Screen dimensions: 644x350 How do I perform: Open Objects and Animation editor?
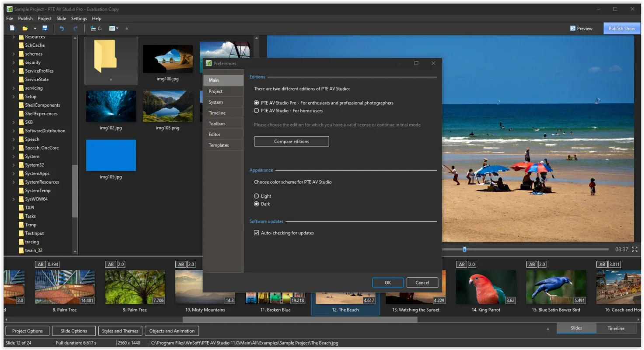pyautogui.click(x=172, y=331)
